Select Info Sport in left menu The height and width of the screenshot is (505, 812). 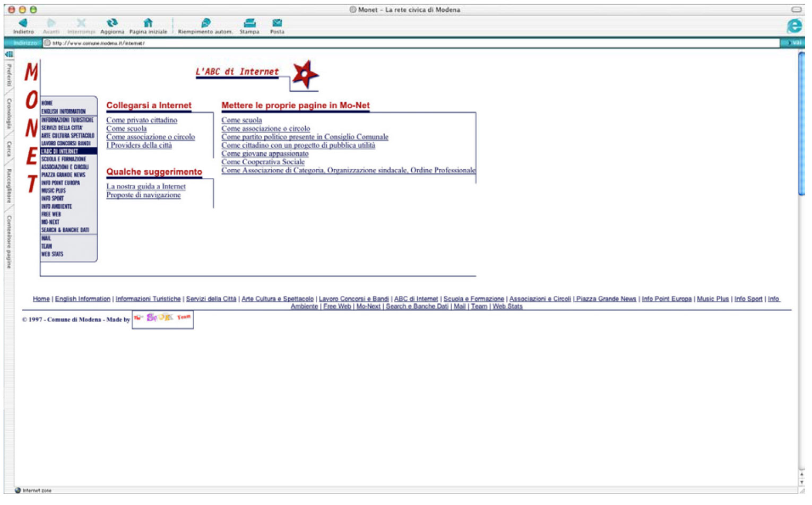click(x=53, y=198)
